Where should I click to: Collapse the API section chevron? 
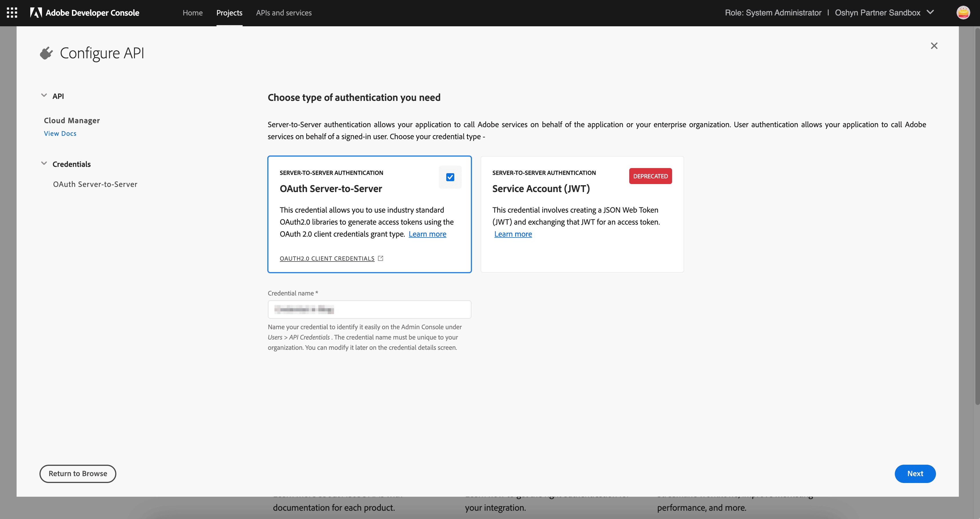click(x=44, y=95)
